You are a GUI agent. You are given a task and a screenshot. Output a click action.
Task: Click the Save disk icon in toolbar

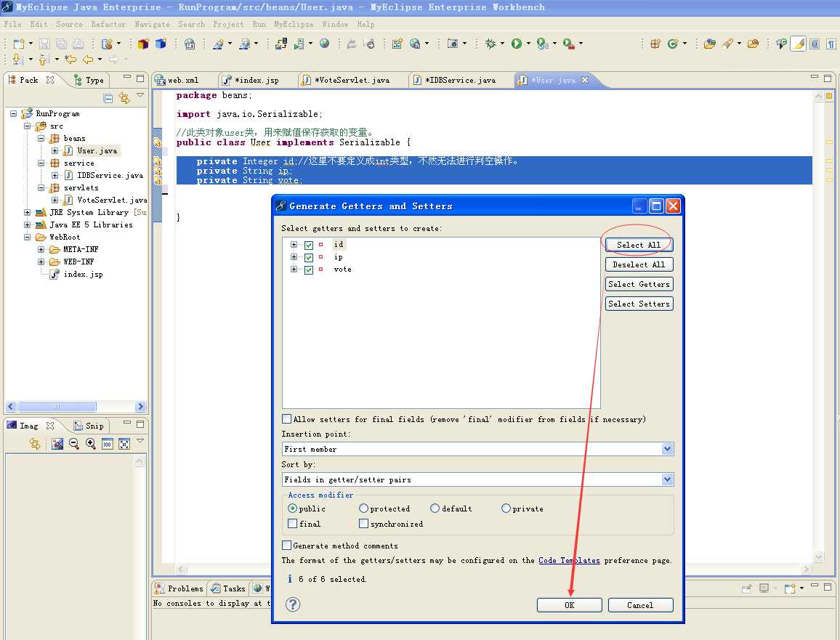click(x=44, y=44)
